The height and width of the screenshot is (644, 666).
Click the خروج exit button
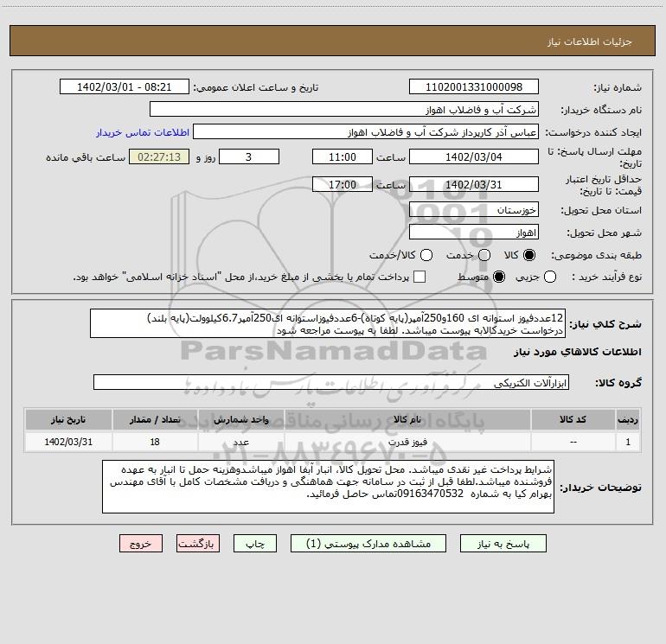(141, 544)
